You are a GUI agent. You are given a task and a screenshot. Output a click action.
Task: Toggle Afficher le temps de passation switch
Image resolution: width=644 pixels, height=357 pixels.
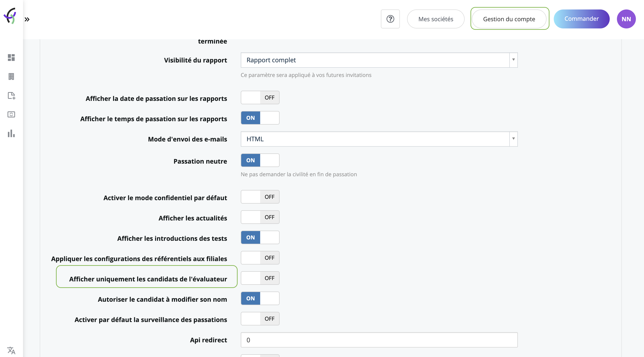pyautogui.click(x=260, y=118)
